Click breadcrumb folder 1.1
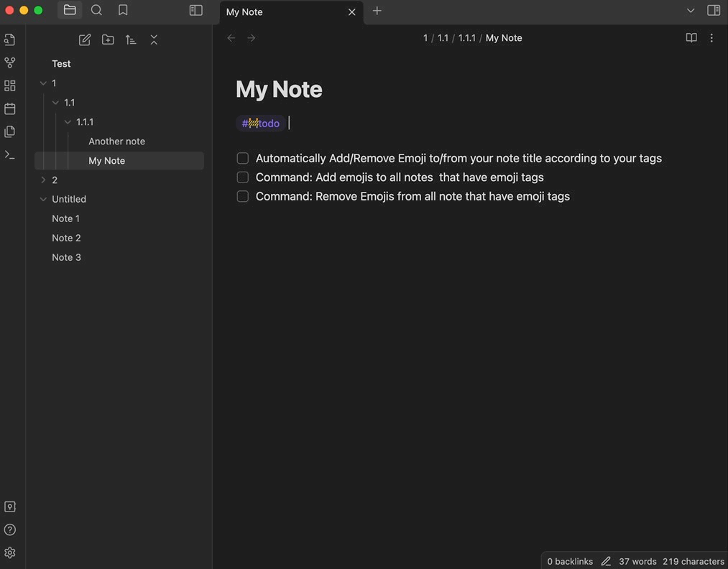 tap(443, 38)
